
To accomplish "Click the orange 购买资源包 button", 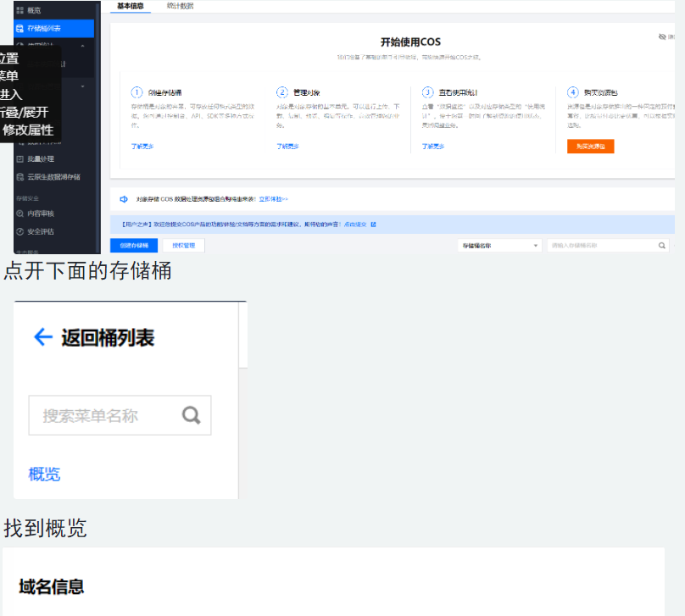I will [x=591, y=147].
